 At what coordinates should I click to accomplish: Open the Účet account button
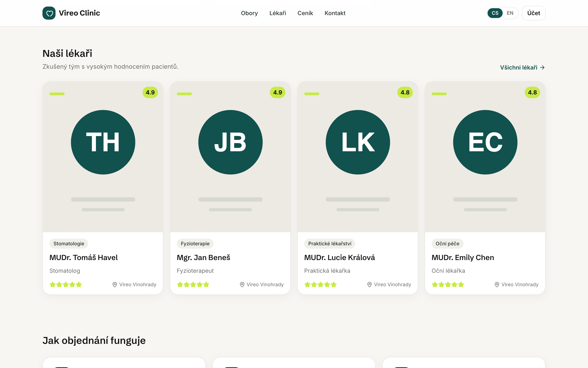click(533, 13)
